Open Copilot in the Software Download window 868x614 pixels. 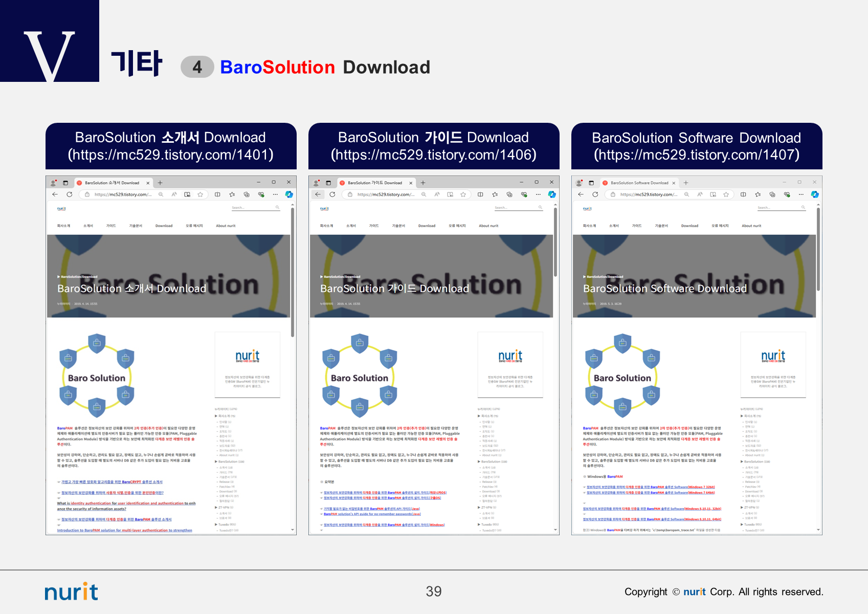(x=815, y=194)
